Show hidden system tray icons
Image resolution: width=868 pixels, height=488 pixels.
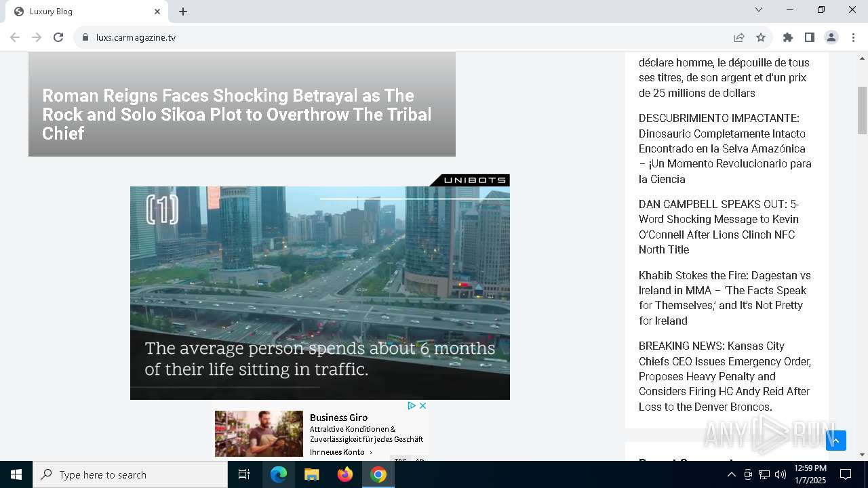(731, 474)
